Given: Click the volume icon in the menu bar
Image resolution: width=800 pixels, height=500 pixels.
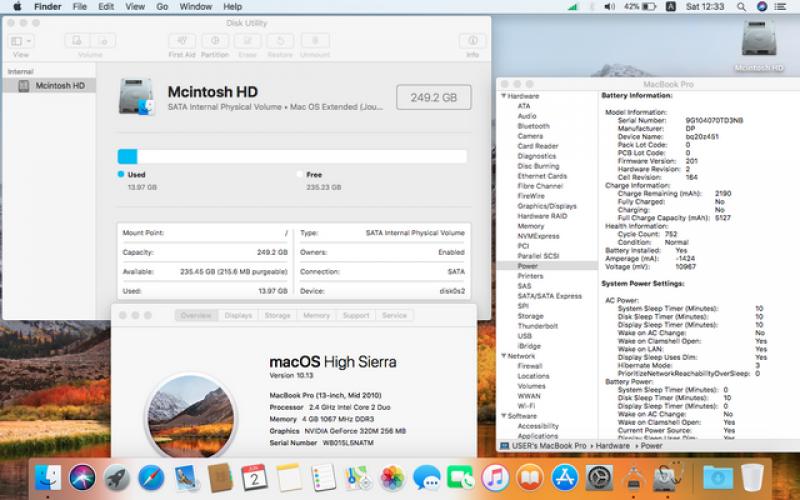Looking at the screenshot, I should point(609,7).
